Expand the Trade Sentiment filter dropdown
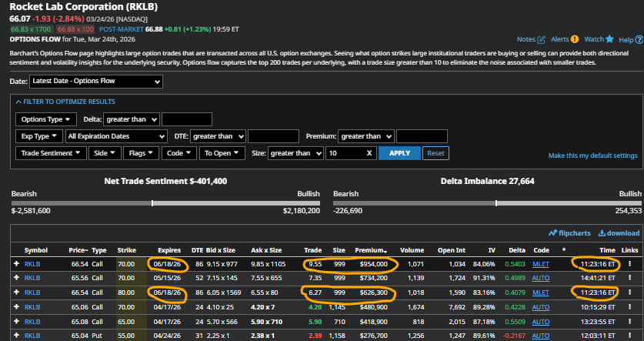This screenshot has width=644, height=341. click(51, 153)
